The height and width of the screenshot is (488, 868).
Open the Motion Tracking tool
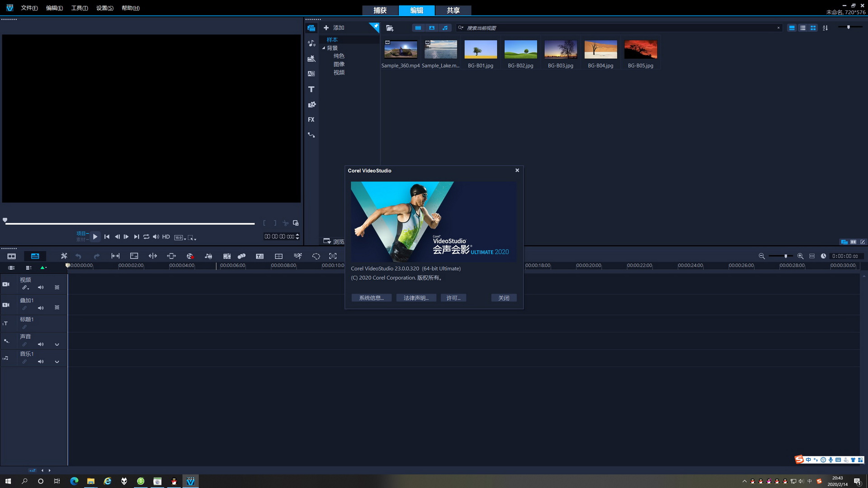tap(241, 256)
